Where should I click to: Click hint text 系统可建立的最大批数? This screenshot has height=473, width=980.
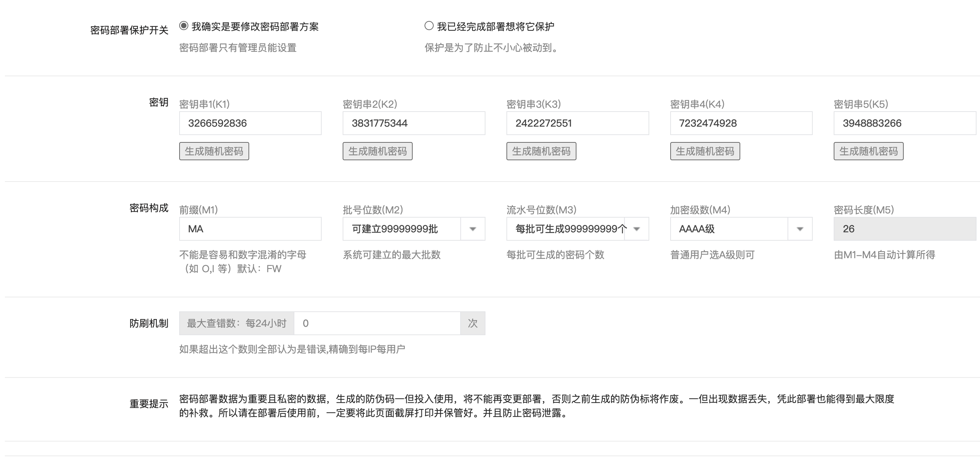(391, 255)
